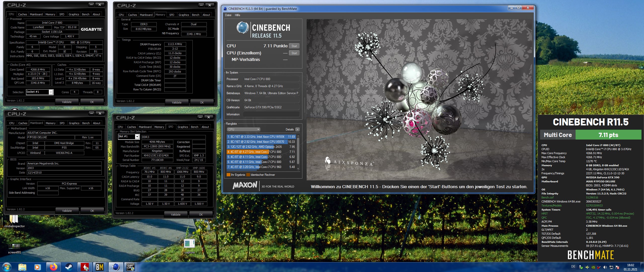Viewport: 644px width, 272px height.
Task: Select ranking row 7 Core i7 CPU 960
Action: tap(261, 167)
